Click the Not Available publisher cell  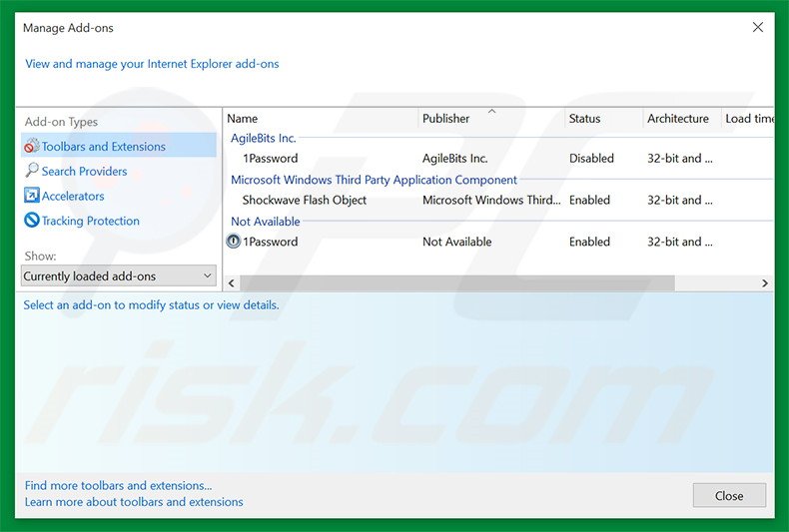pos(456,242)
